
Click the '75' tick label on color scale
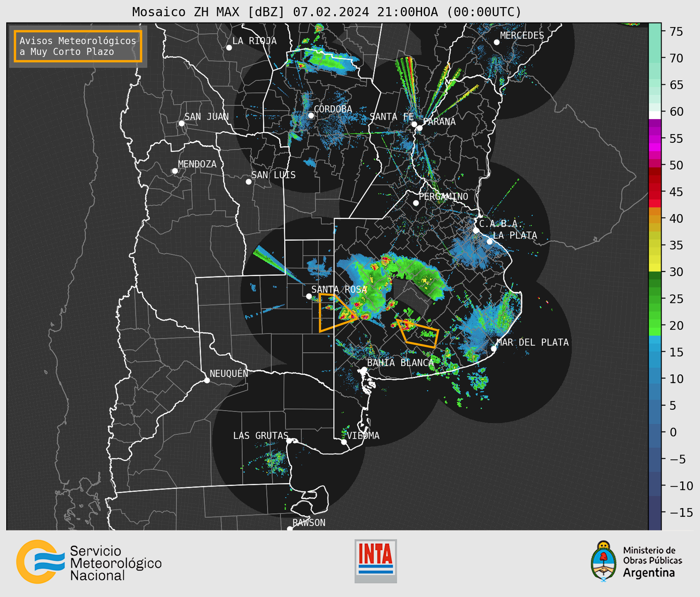(x=676, y=32)
